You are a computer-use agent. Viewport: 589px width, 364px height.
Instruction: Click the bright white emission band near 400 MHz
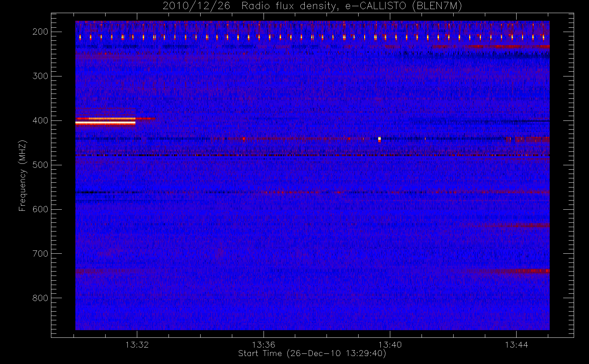pos(106,123)
